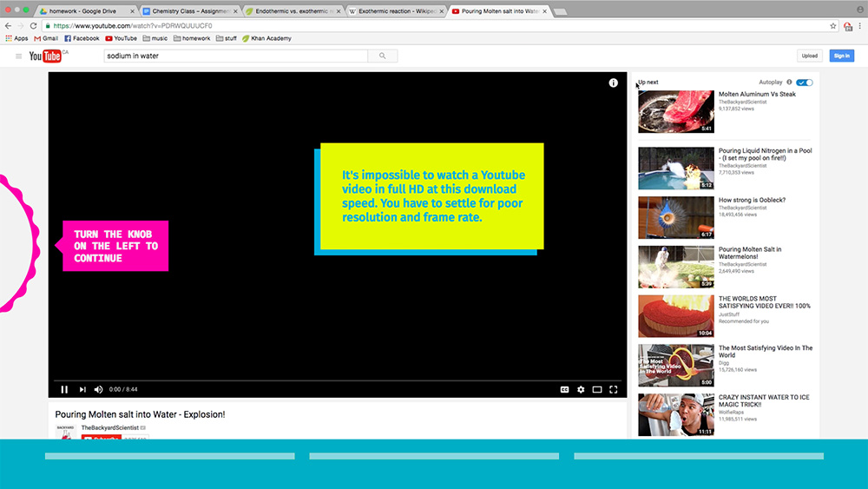The height and width of the screenshot is (489, 868).
Task: Open Molten Aluminum Vs Steak thumbnail
Action: 676,112
